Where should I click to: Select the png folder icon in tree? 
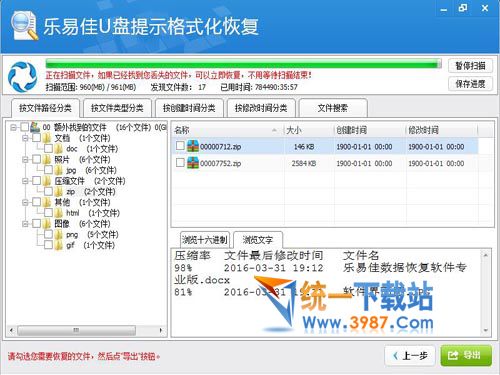click(x=58, y=235)
